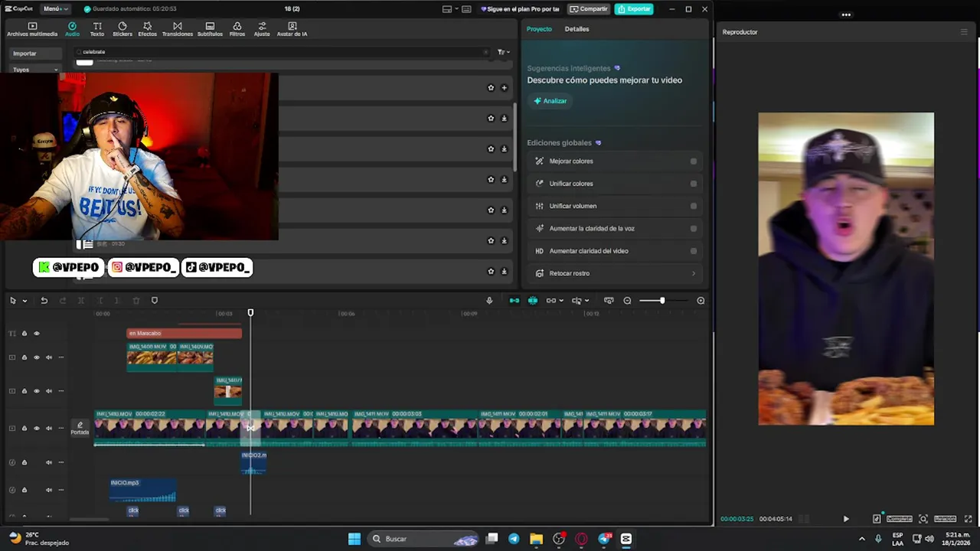Click the Portada cover button

[x=80, y=429]
